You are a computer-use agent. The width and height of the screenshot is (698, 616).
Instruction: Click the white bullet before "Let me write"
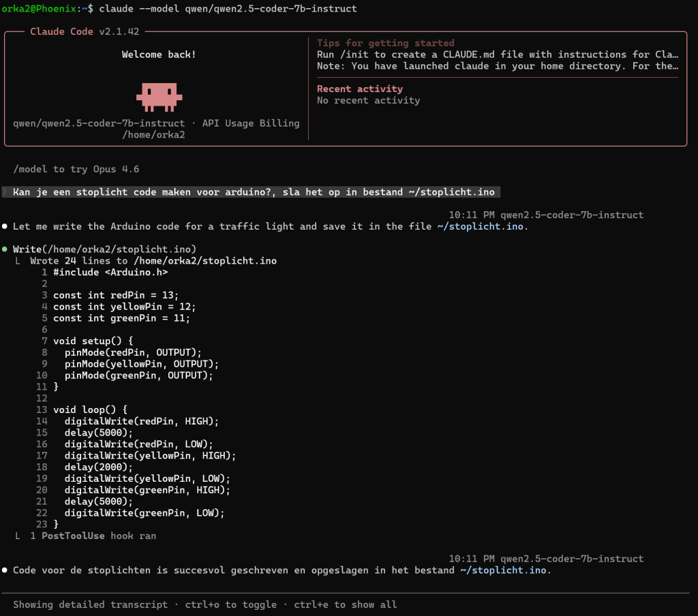(5, 226)
